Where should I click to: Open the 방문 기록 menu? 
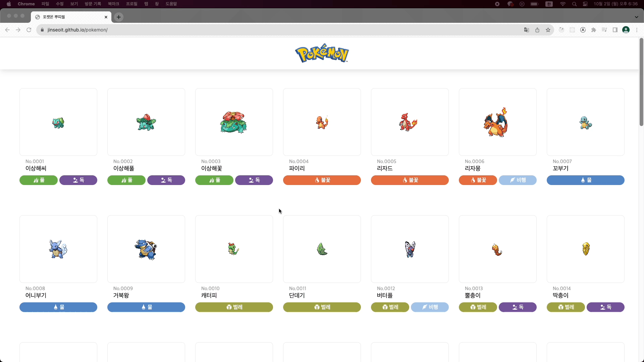pyautogui.click(x=93, y=4)
